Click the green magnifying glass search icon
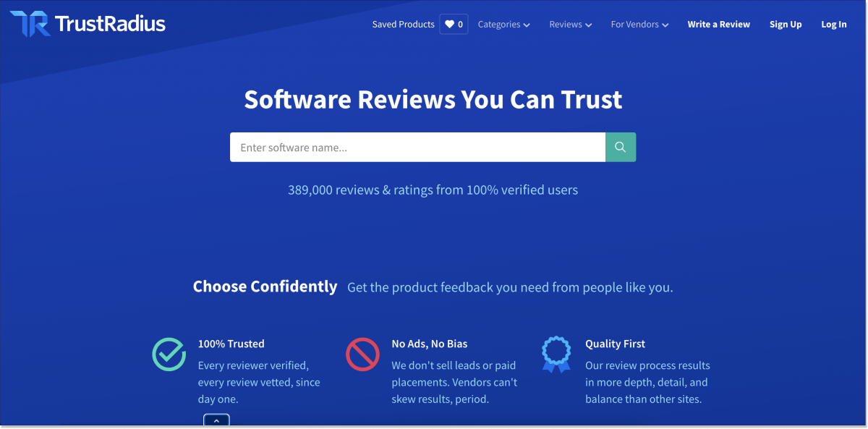Screen dimensions: 868x429 coord(620,146)
